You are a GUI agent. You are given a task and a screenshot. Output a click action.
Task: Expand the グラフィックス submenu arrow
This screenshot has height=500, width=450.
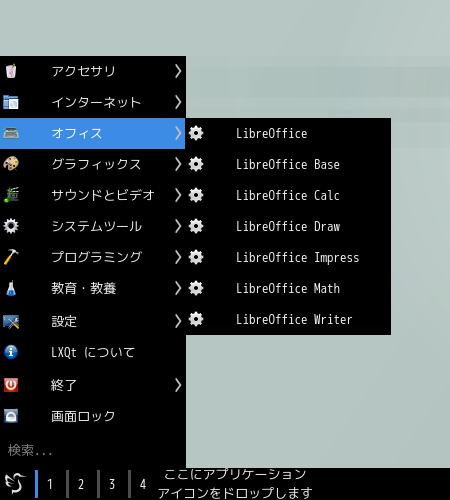click(178, 164)
